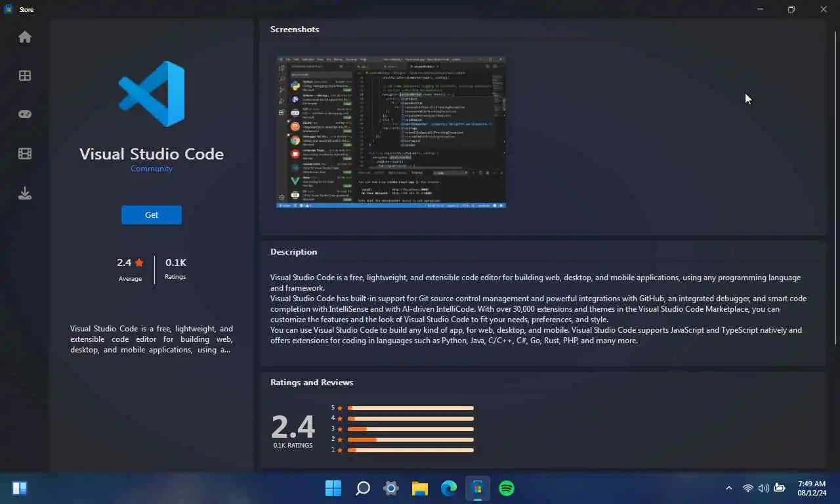Click the Store icon in title bar
Image resolution: width=840 pixels, height=504 pixels.
click(9, 9)
